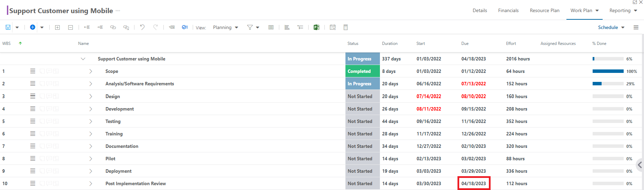This screenshot has height=190, width=644.
Task: Collapse the Support Customer using Mobile root row
Action: tap(83, 59)
